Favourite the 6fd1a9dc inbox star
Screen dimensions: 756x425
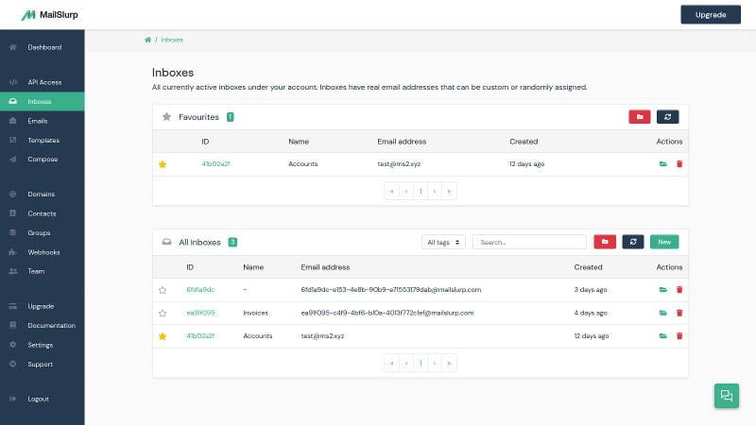[162, 290]
